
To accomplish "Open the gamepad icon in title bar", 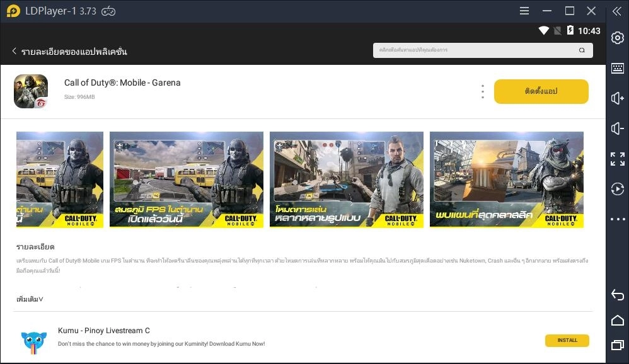I will point(108,11).
